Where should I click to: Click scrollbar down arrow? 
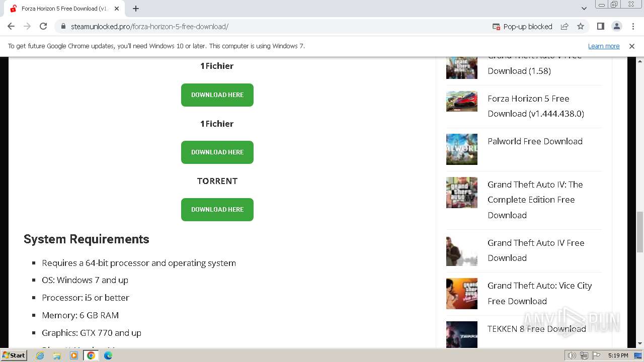pyautogui.click(x=640, y=343)
